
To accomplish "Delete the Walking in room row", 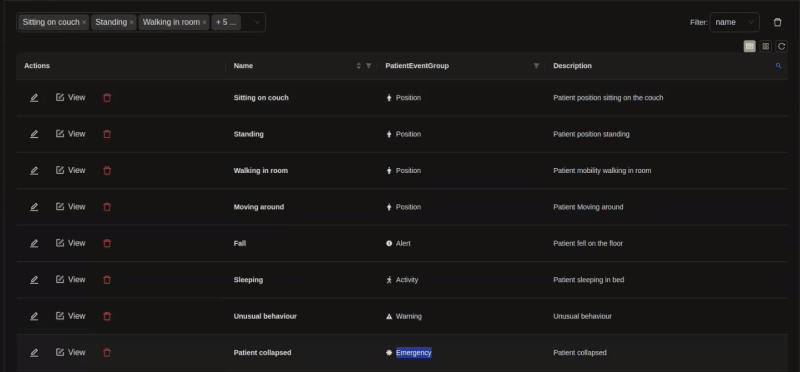I will (x=107, y=170).
